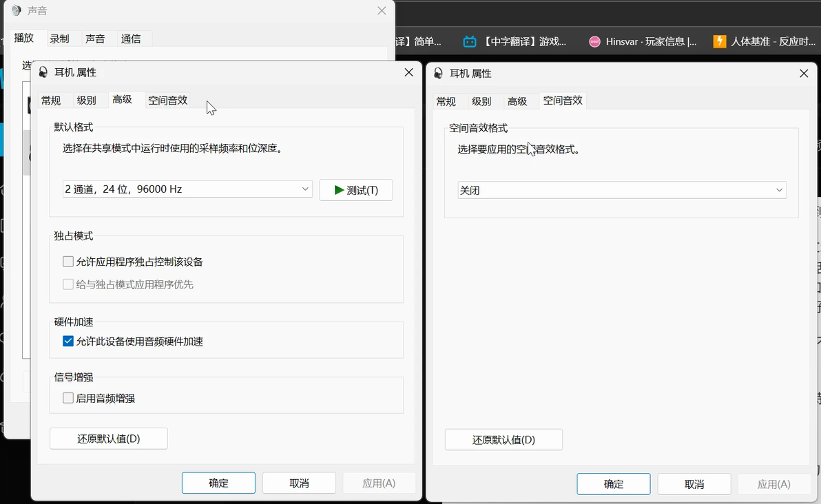Close the right 耳机 属性 dialog
This screenshot has width=821, height=504.
[804, 73]
